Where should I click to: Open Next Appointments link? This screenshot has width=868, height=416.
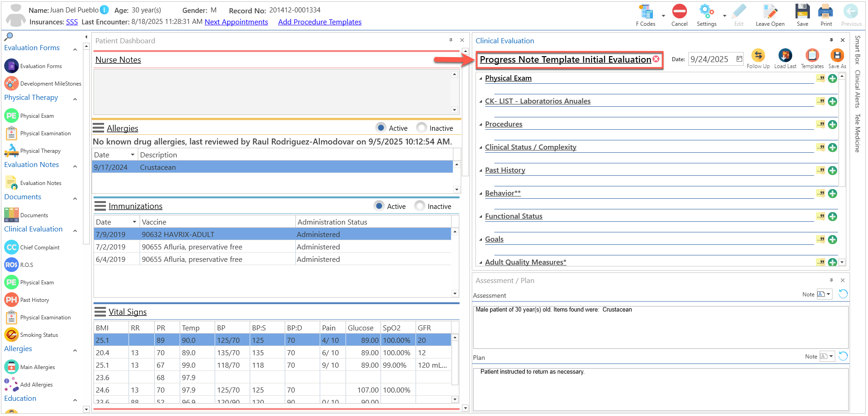236,22
